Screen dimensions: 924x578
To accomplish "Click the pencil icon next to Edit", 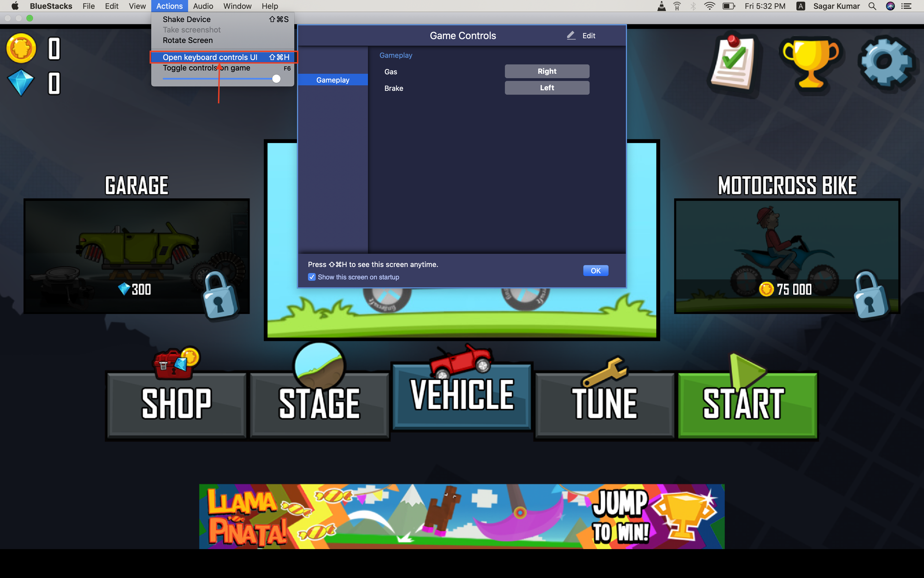I will click(571, 36).
